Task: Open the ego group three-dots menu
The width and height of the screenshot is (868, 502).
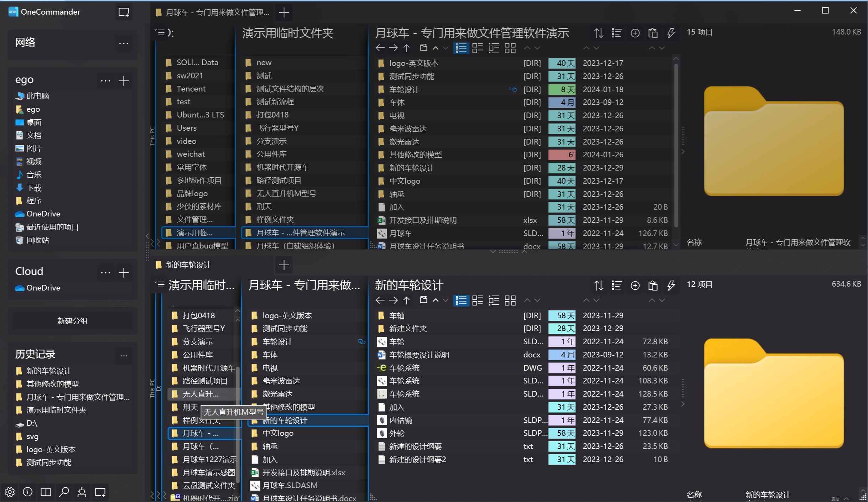Action: tap(105, 81)
